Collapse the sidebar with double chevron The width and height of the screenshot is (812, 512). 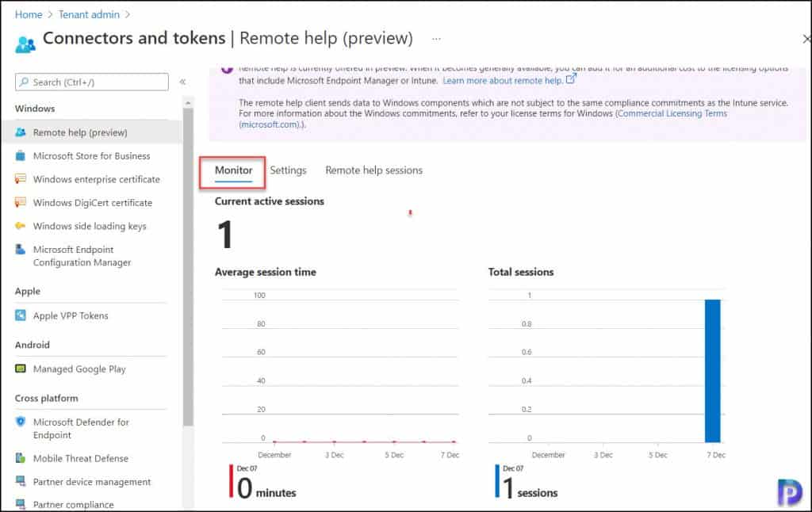pos(182,82)
